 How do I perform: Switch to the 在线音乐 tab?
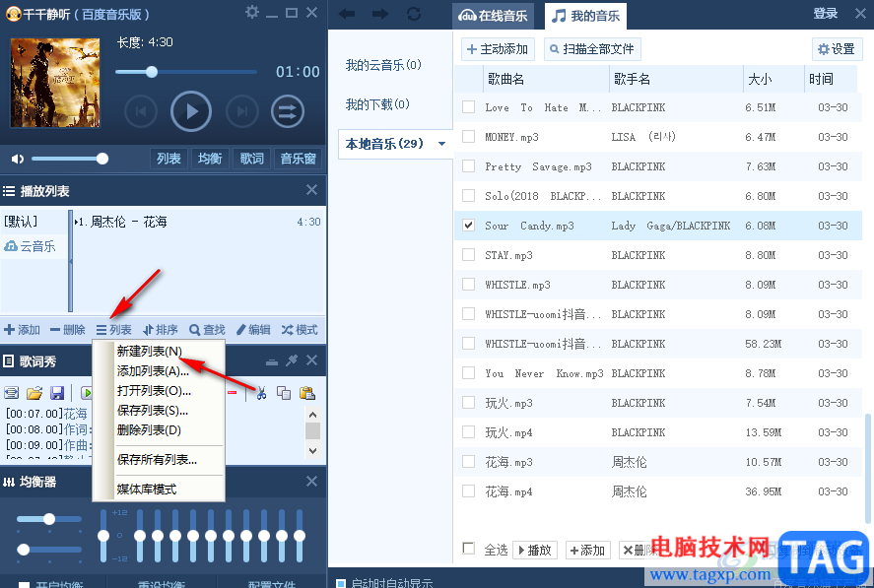point(493,16)
